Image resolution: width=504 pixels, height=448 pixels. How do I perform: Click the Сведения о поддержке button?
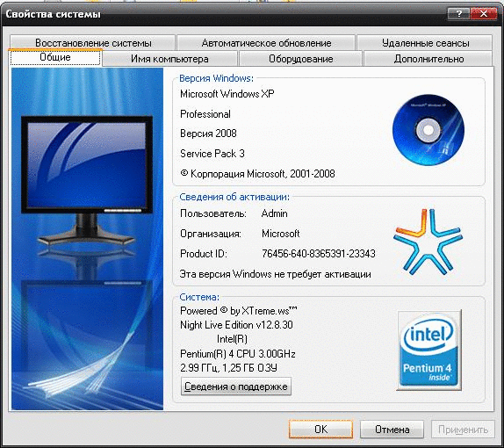point(236,387)
